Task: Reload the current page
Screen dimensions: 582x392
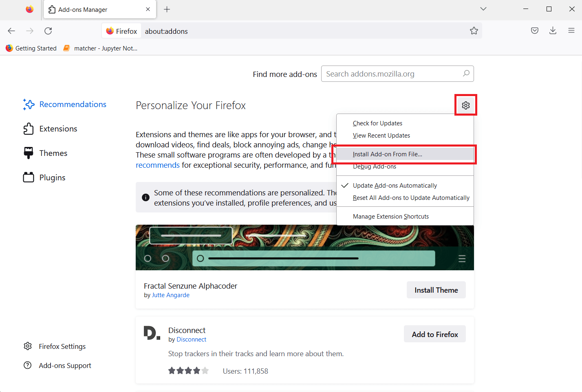Action: pyautogui.click(x=48, y=31)
